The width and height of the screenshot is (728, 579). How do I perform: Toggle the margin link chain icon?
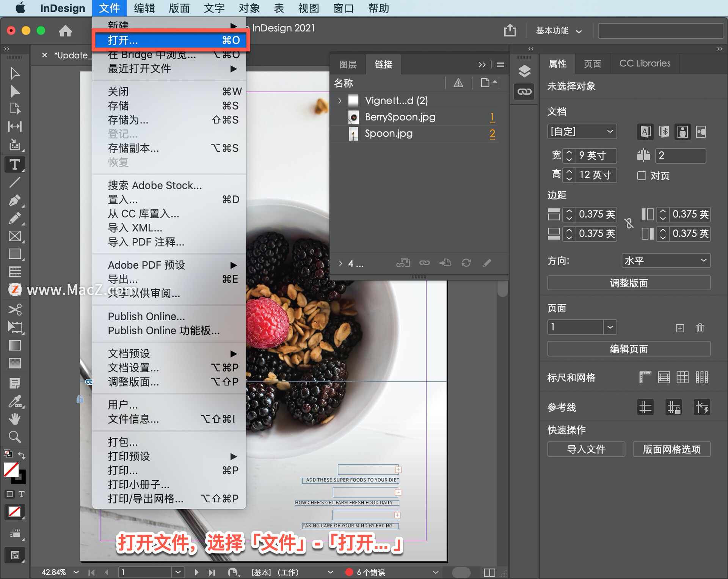click(x=629, y=223)
